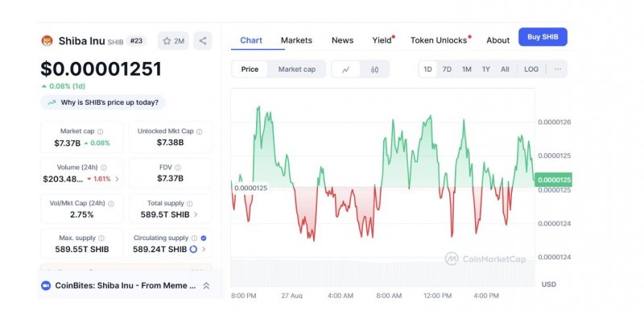Click trend arrow icon in price-up question
Viewport: 644px width, 311px height.
coord(52,102)
